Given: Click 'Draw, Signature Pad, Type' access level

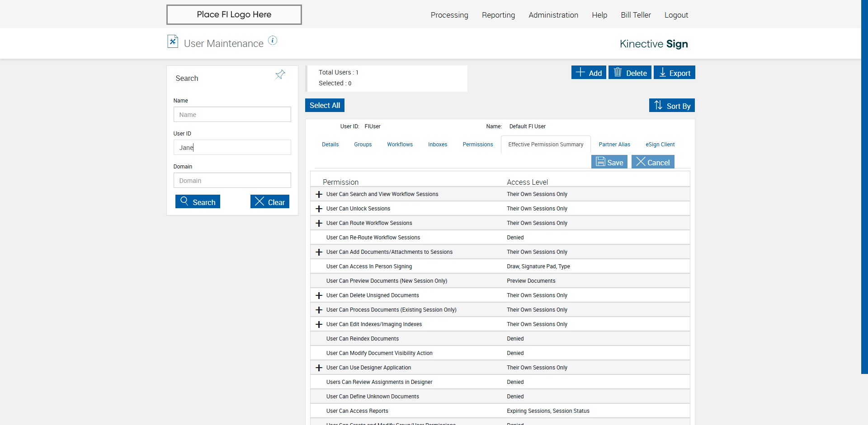Looking at the screenshot, I should pyautogui.click(x=538, y=266).
